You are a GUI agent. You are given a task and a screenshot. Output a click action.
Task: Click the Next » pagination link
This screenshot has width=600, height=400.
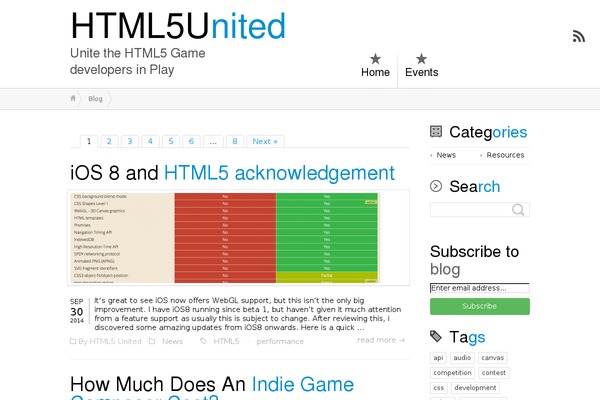[x=265, y=141]
